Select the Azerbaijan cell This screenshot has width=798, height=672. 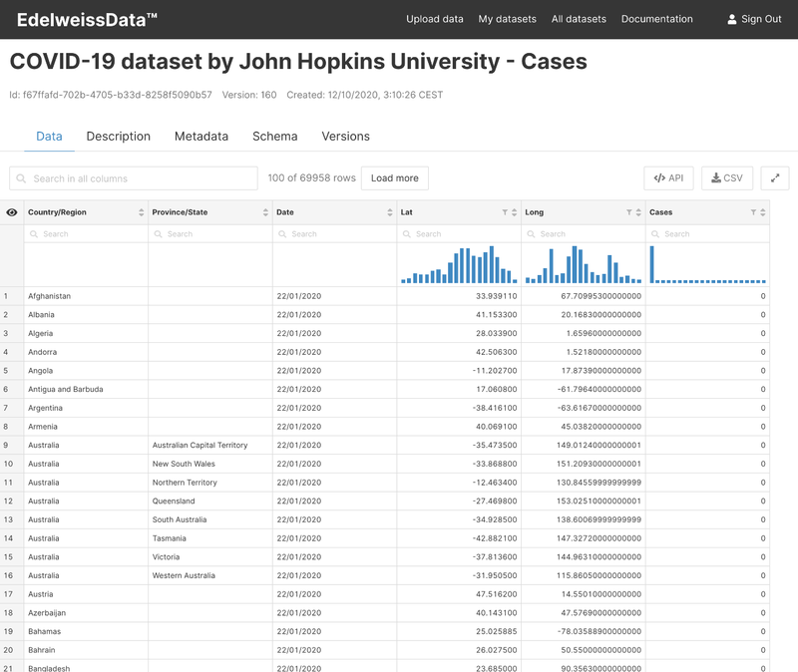[86, 613]
